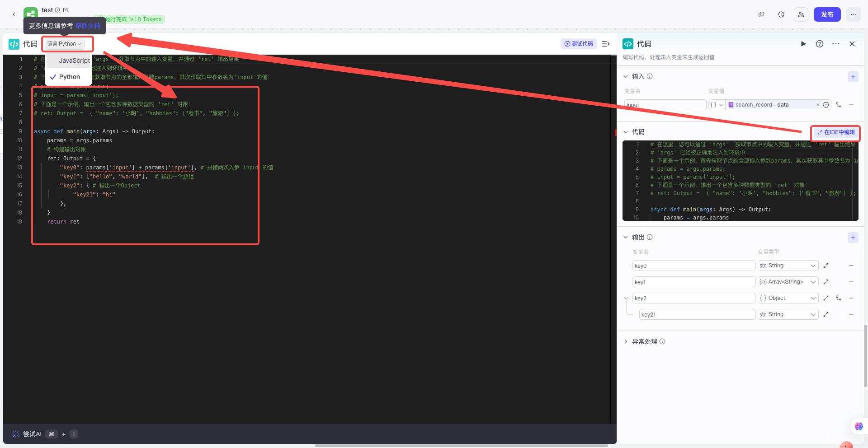Remove the search_record - data reference
Image resolution: width=868 pixels, height=448 pixels.
coord(817,105)
